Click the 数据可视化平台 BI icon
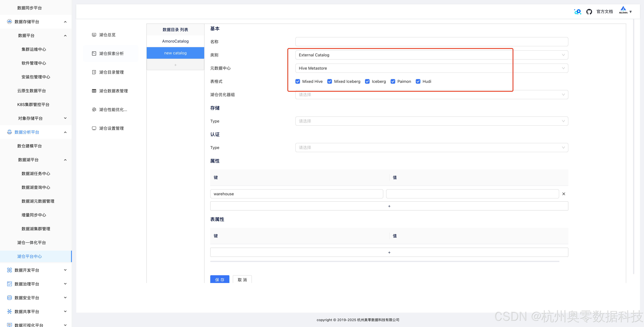644x327 pixels. tap(9, 325)
